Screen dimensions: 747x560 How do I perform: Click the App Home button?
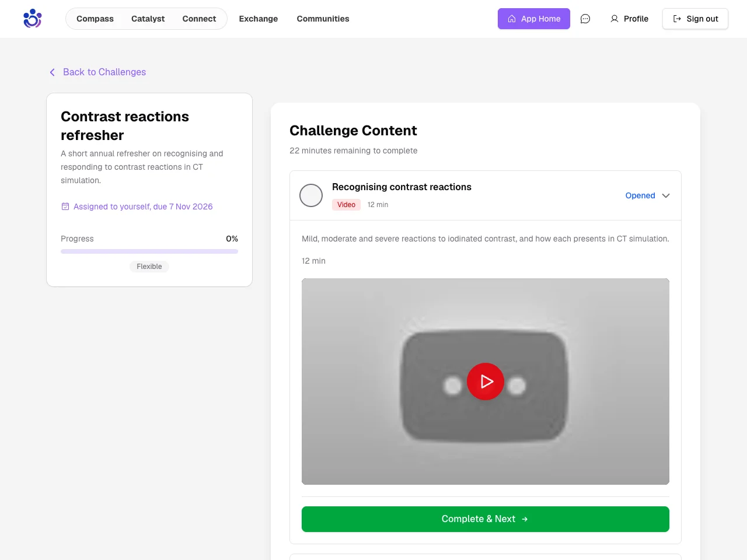click(x=534, y=19)
